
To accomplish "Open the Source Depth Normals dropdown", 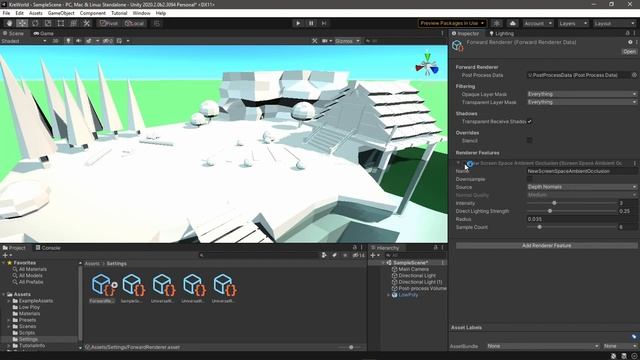I will click(x=582, y=187).
